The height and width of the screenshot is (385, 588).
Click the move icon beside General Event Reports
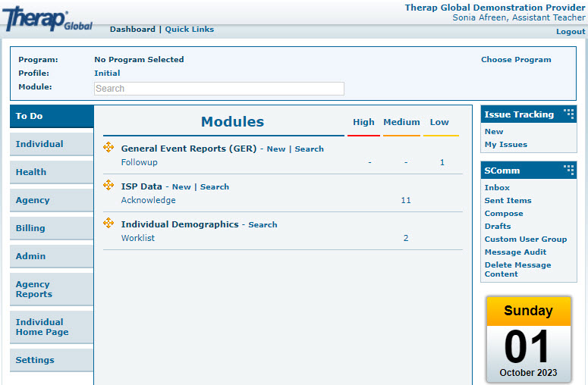[x=108, y=147]
